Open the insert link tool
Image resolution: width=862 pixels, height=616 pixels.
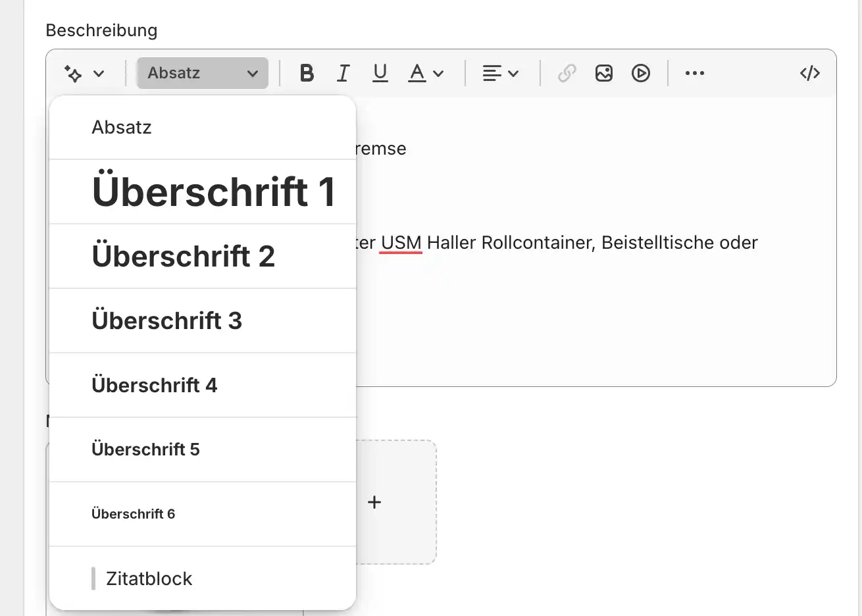(567, 73)
